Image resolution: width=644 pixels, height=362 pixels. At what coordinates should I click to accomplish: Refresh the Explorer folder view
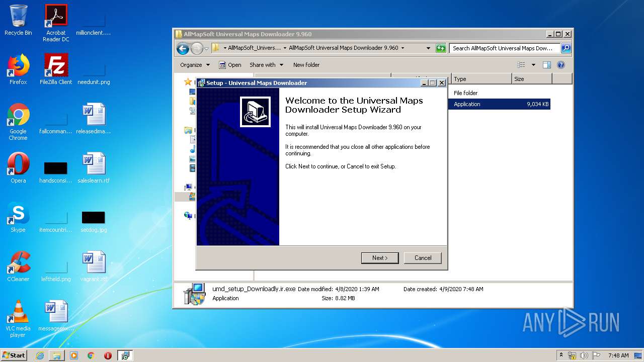point(441,48)
